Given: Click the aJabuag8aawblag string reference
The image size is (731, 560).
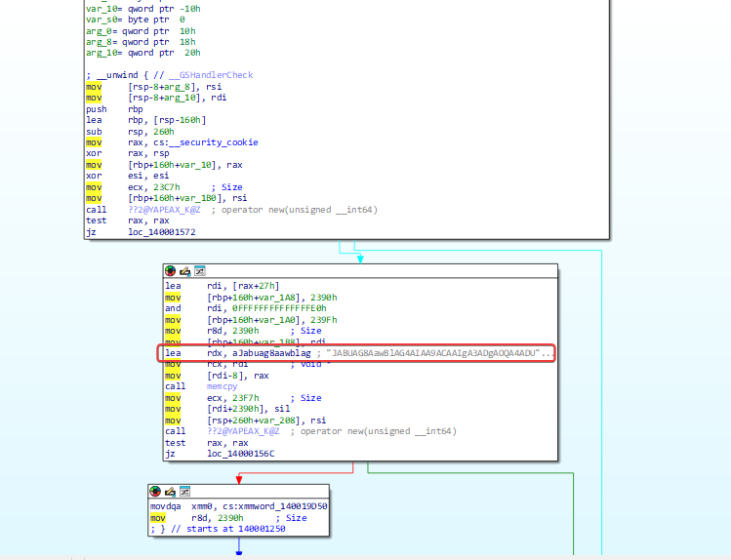Looking at the screenshot, I should click(271, 353).
